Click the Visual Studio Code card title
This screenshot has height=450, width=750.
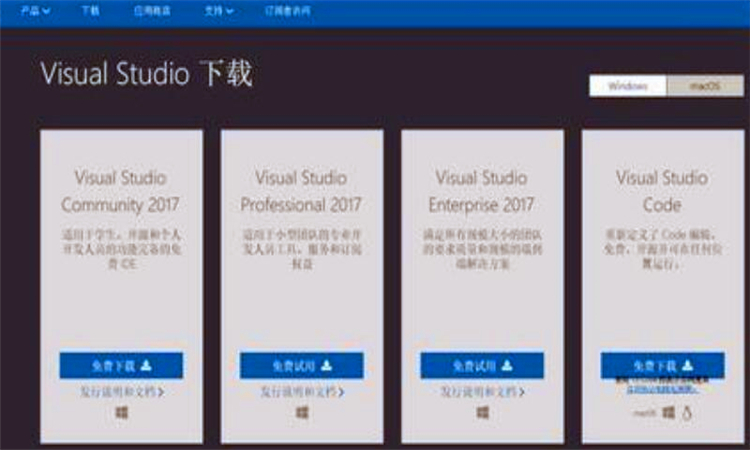click(x=662, y=191)
